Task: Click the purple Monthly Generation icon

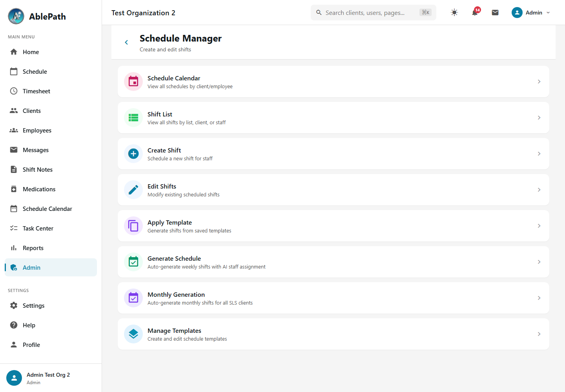Action: tap(133, 298)
